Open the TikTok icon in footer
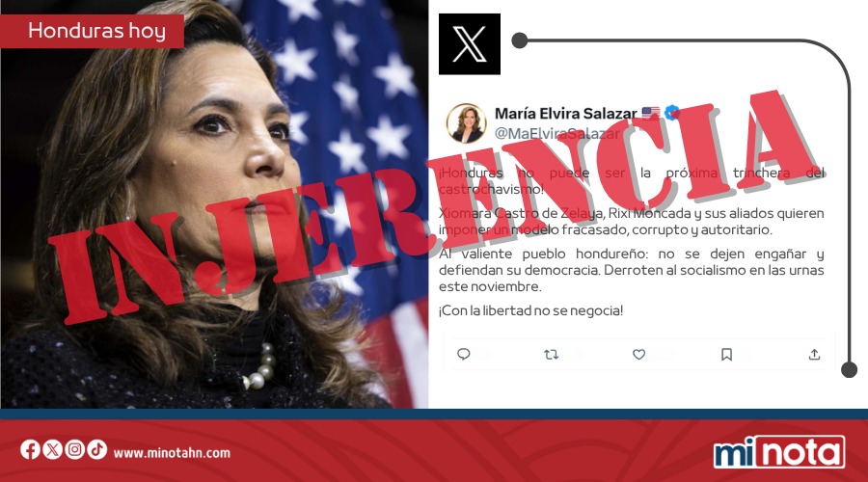868x482 pixels. tap(96, 449)
